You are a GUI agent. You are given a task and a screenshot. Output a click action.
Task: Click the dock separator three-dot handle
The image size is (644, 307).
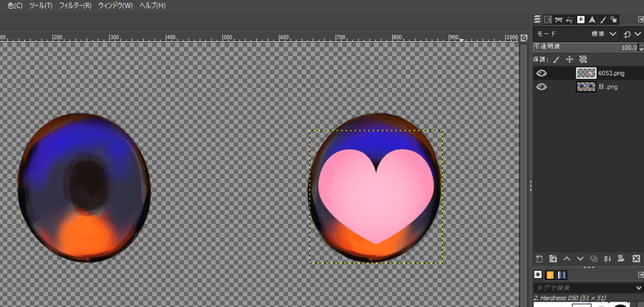tap(588, 268)
